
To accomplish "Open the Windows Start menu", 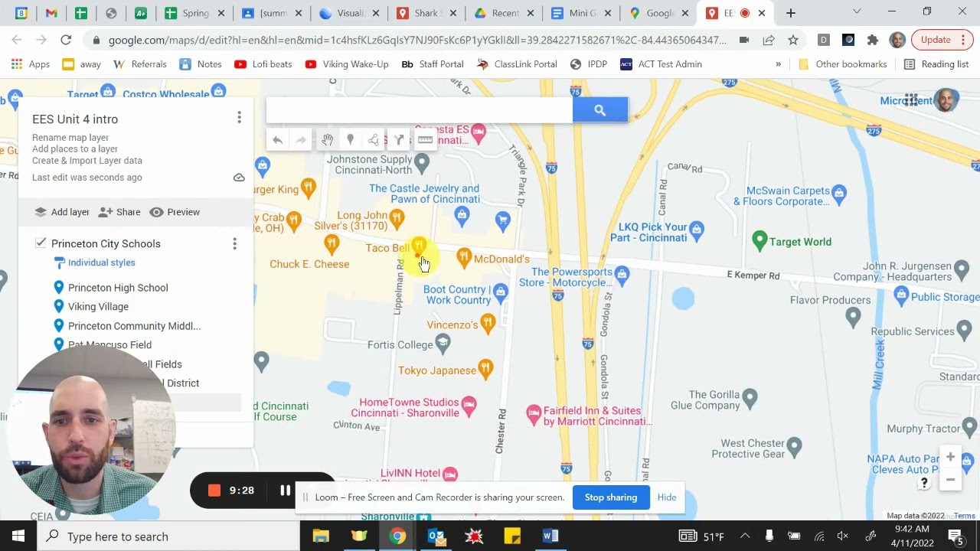I will [18, 536].
